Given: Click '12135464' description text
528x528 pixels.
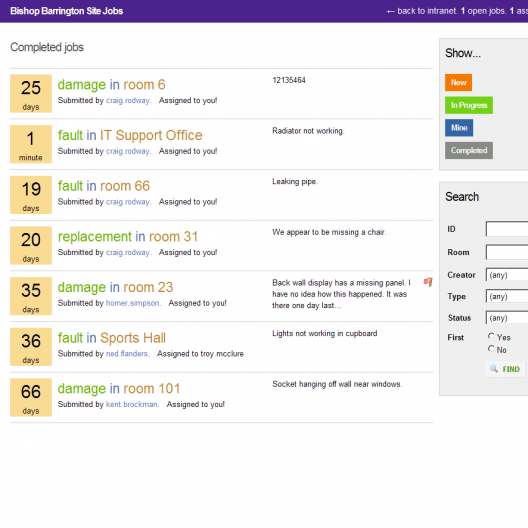Looking at the screenshot, I should [289, 80].
